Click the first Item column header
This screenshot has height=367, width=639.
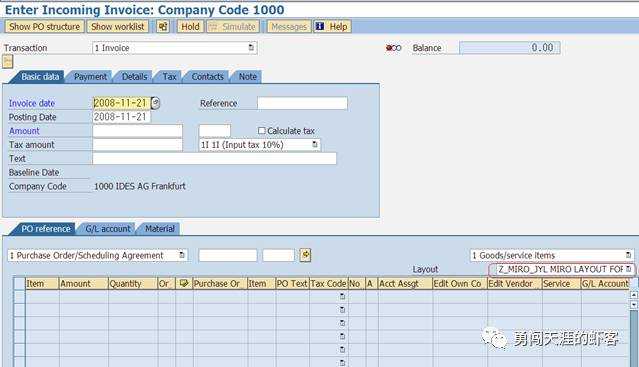click(x=42, y=283)
